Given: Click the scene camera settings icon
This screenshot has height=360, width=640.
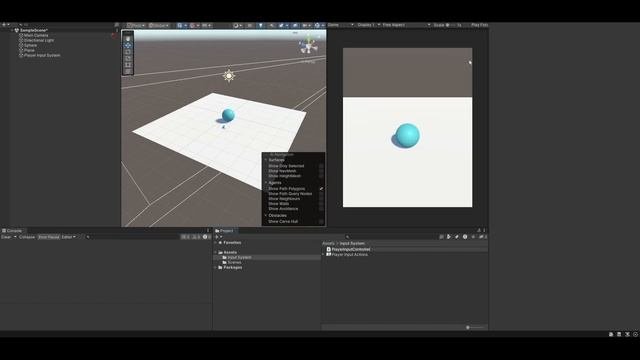Looking at the screenshot, I should click(304, 25).
